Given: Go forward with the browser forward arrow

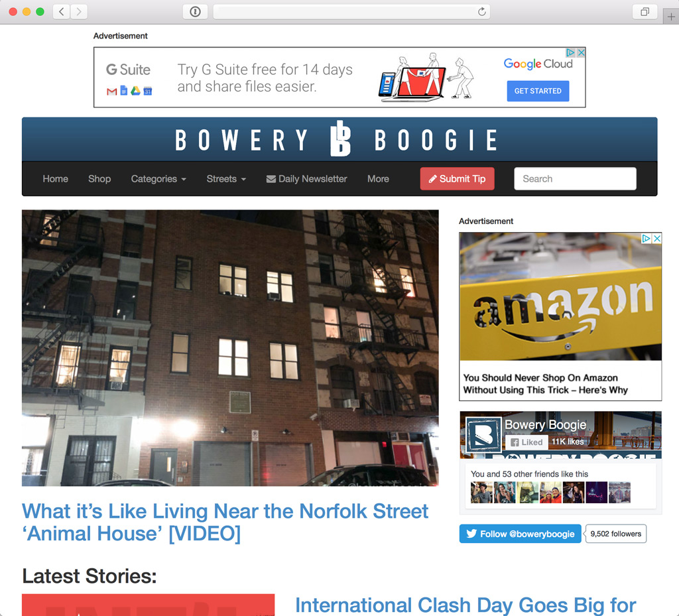Looking at the screenshot, I should (79, 12).
